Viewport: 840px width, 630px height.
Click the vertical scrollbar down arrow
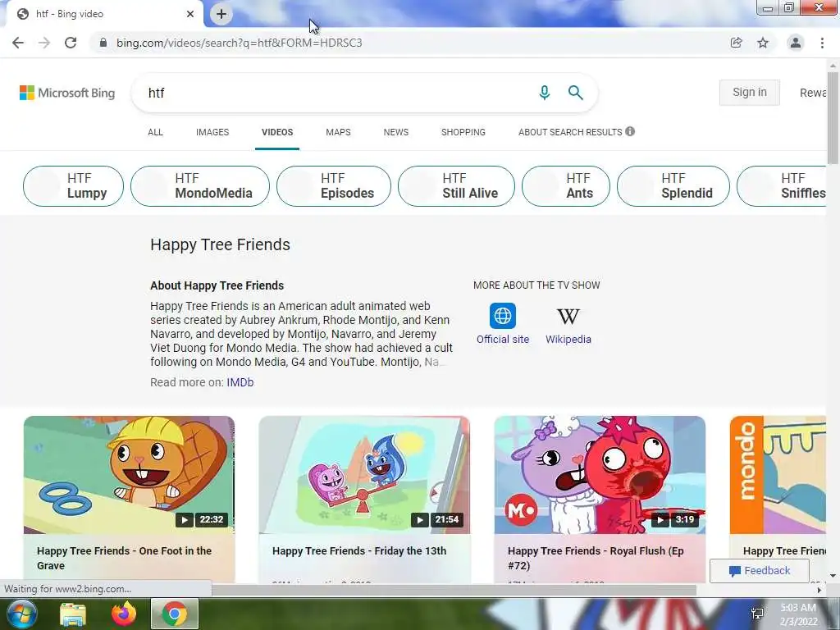pyautogui.click(x=833, y=576)
